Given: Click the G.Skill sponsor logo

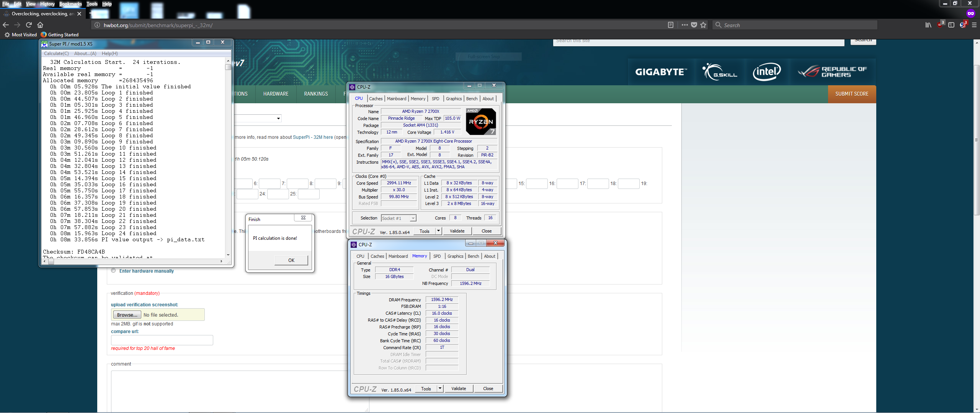Looking at the screenshot, I should [720, 72].
